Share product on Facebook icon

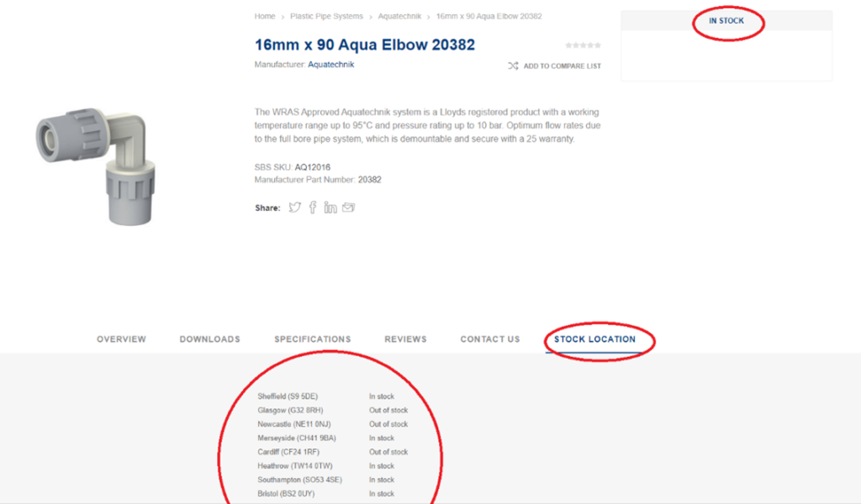tap(313, 207)
